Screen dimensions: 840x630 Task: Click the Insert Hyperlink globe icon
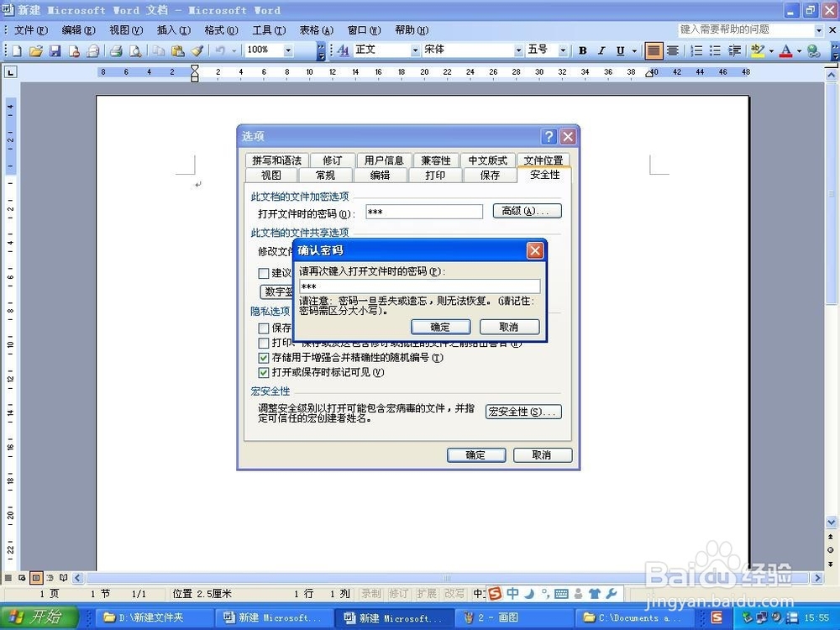tap(813, 51)
